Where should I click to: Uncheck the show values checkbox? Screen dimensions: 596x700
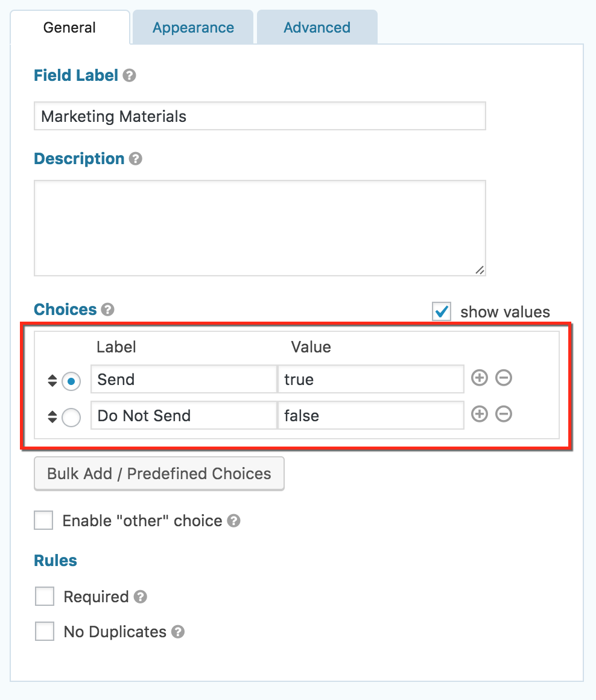[x=442, y=312]
